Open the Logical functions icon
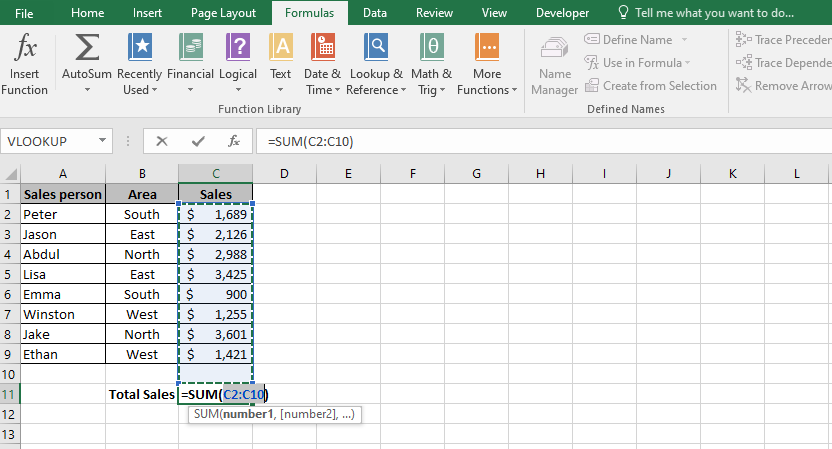Image resolution: width=832 pixels, height=449 pixels. (x=238, y=48)
